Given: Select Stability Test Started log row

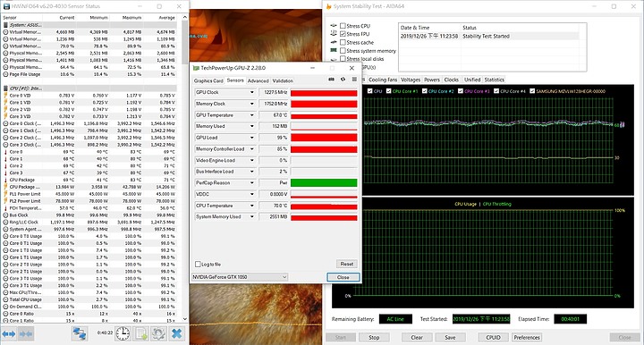Looking at the screenshot, I should click(489, 36).
